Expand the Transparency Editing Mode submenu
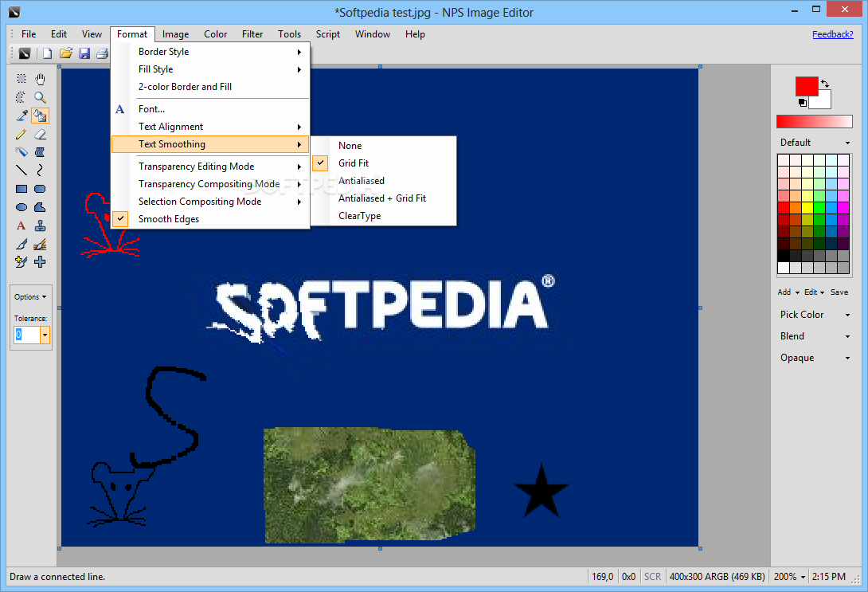This screenshot has height=592, width=868. pos(210,167)
